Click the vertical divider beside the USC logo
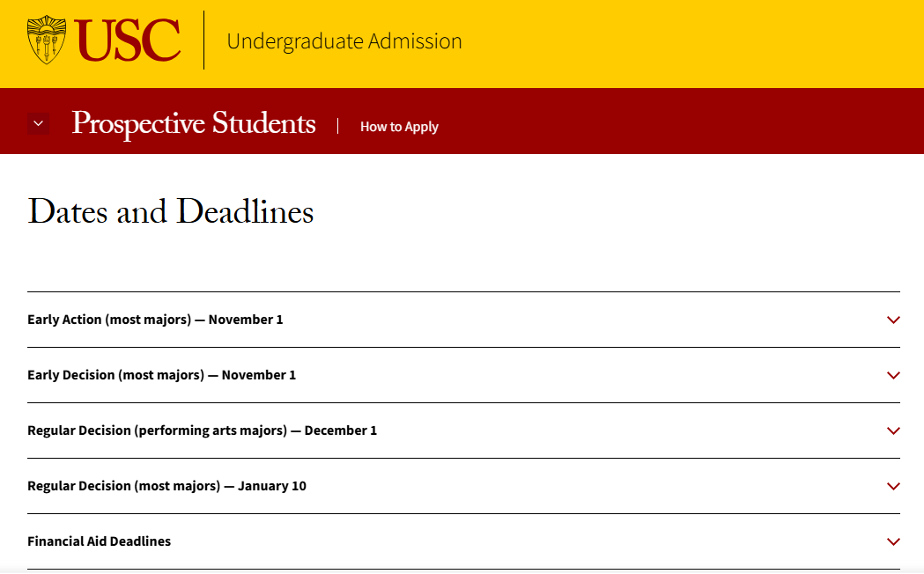 [x=203, y=40]
